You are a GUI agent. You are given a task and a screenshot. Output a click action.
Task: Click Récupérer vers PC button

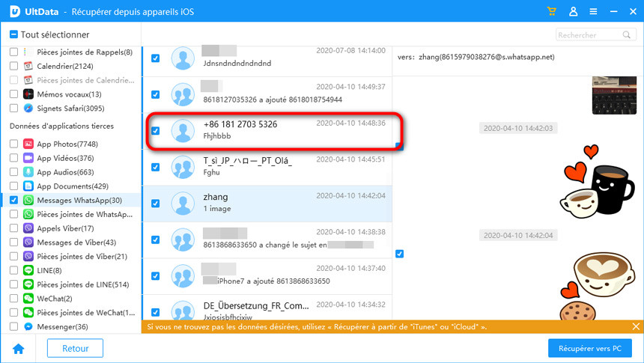tap(590, 348)
